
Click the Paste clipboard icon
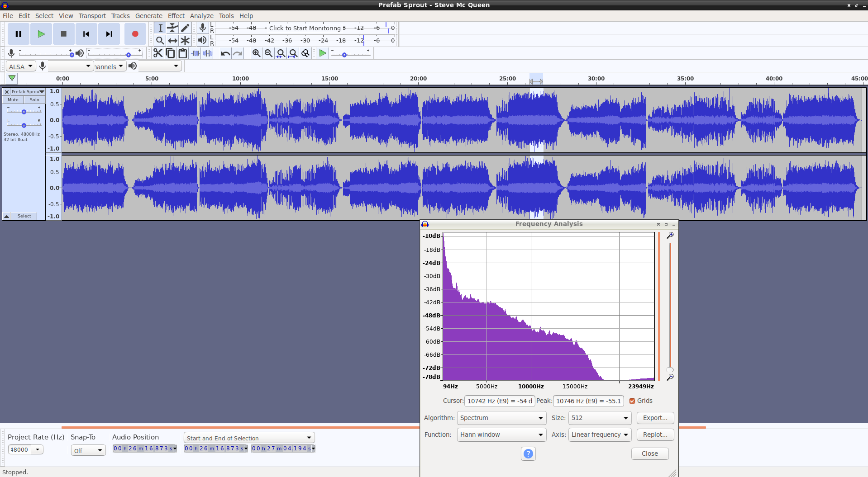tap(183, 53)
